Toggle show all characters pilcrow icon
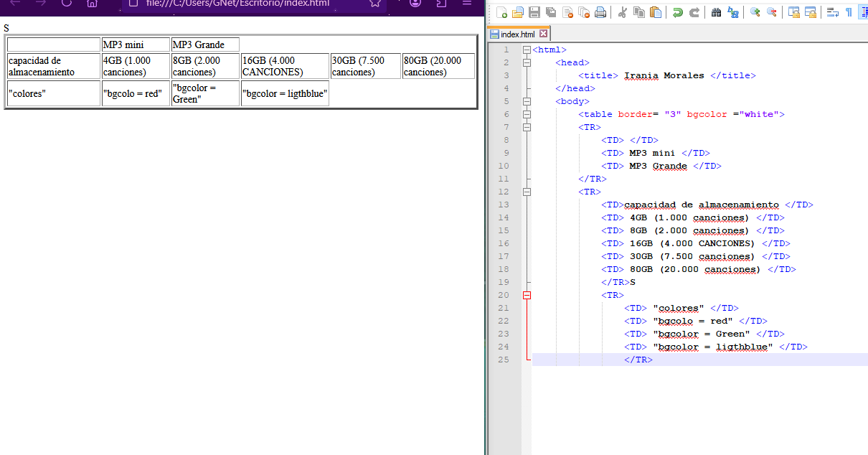This screenshot has height=455, width=868. [849, 12]
